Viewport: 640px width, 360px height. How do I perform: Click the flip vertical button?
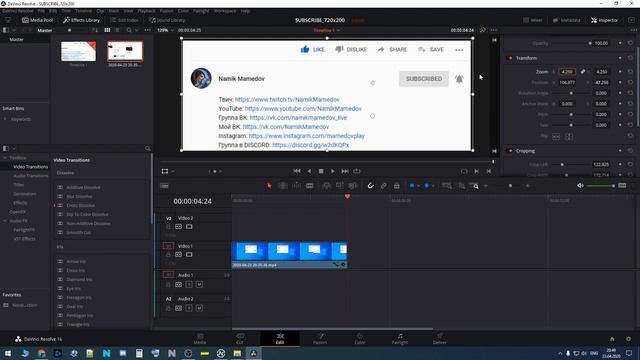(x=569, y=137)
